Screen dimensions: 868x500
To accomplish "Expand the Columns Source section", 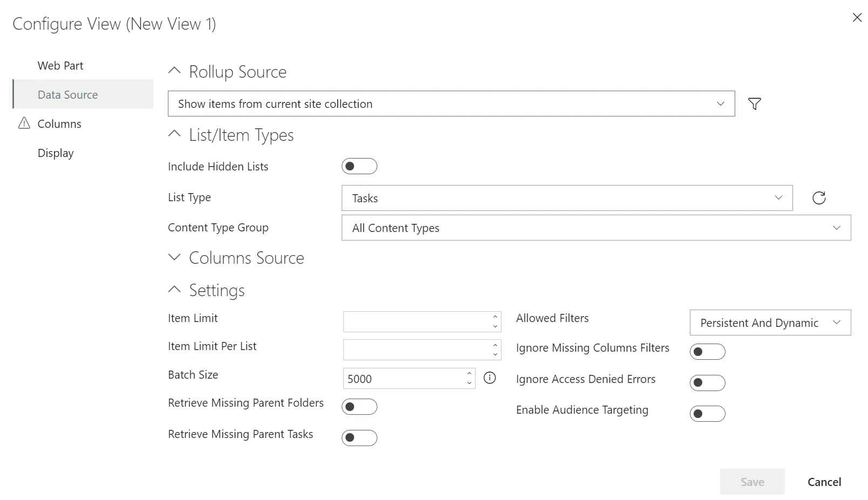I will pyautogui.click(x=174, y=257).
